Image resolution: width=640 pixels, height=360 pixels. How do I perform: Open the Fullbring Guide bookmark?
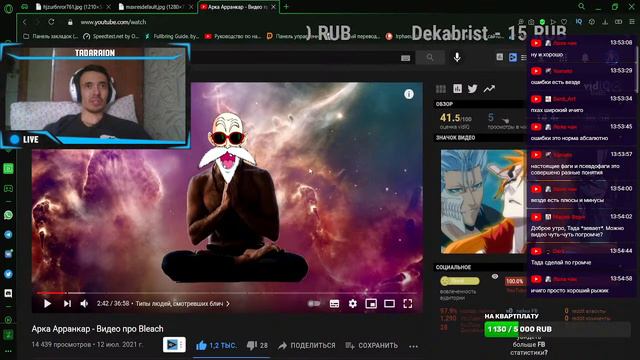tap(171, 36)
